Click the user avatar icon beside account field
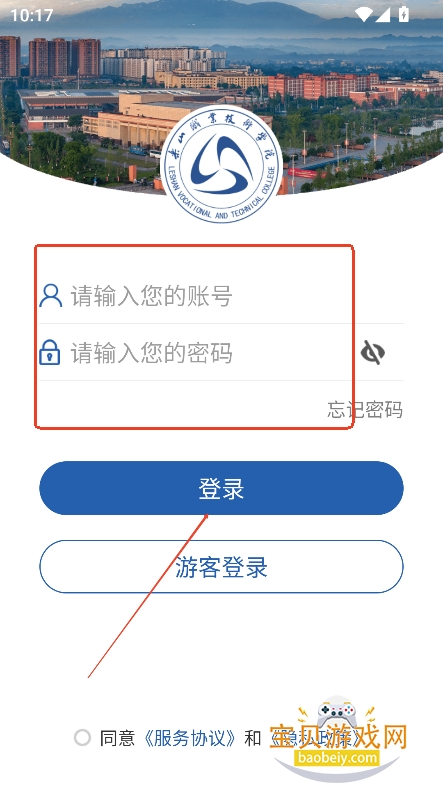Viewport: 443px width, 788px height. pos(51,295)
